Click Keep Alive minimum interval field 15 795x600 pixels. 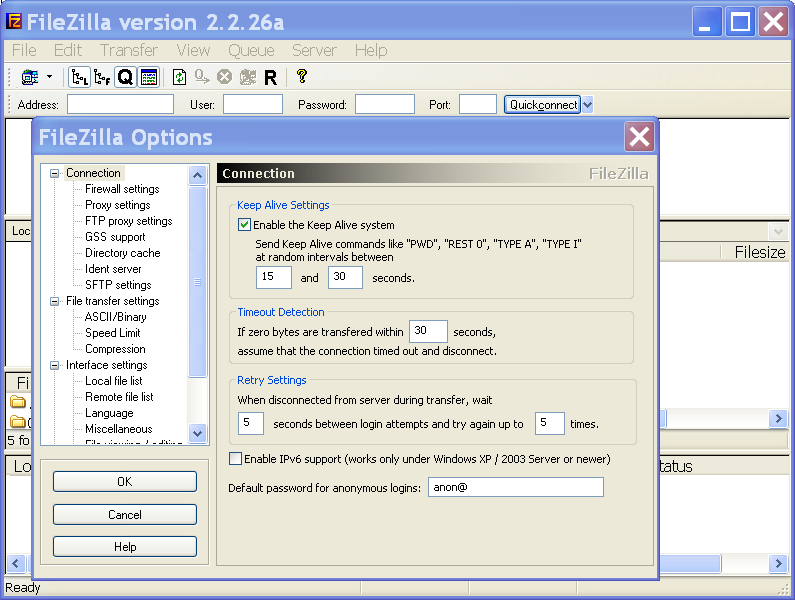point(274,277)
